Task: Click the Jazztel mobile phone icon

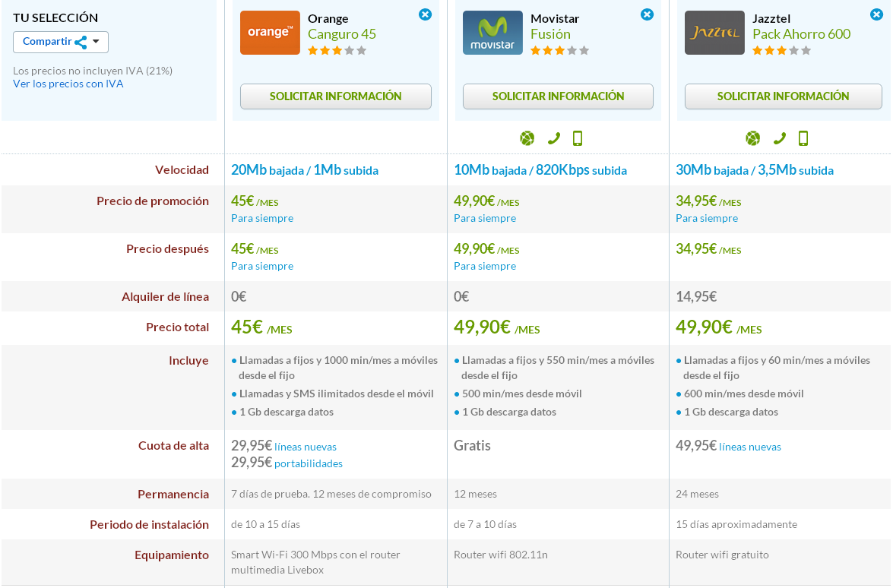Action: pos(803,138)
